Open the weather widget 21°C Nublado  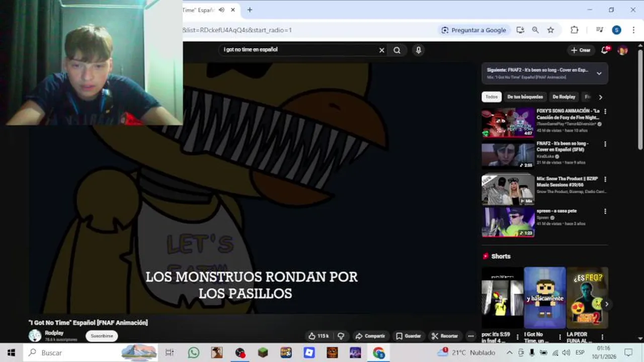pos(466,352)
